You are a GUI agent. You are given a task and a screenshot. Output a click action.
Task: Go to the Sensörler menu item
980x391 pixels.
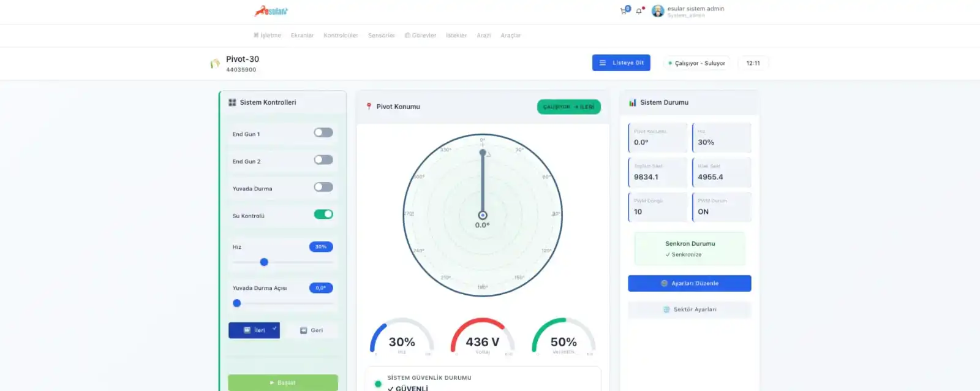381,36
